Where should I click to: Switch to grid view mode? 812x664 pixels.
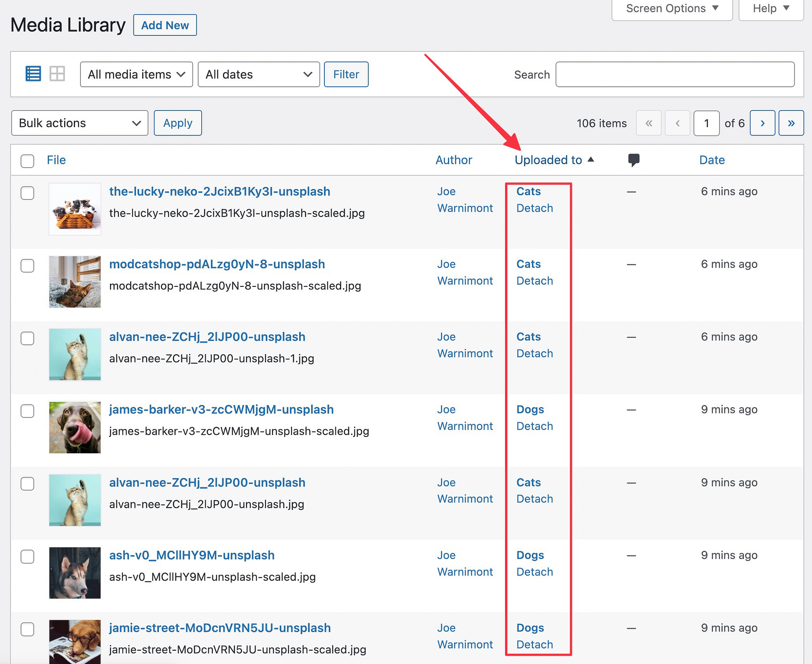58,74
